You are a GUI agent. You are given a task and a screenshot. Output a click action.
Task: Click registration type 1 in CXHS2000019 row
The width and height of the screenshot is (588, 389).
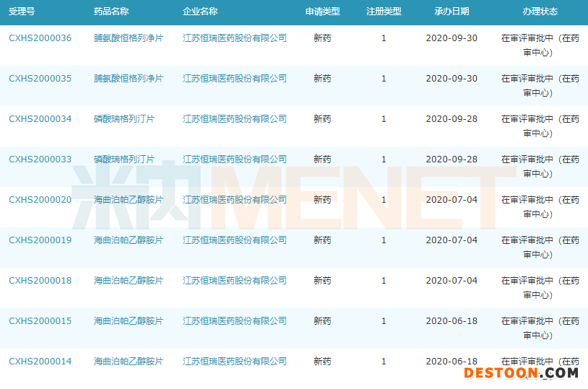384,240
